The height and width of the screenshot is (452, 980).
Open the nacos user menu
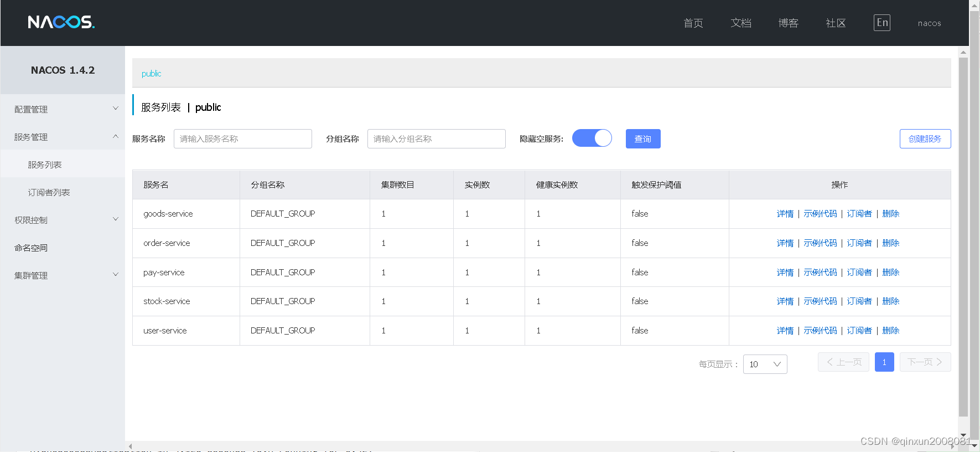click(x=929, y=23)
